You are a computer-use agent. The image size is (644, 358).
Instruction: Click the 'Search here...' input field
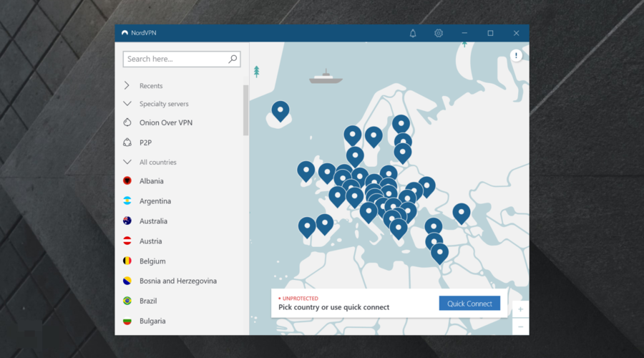point(182,59)
